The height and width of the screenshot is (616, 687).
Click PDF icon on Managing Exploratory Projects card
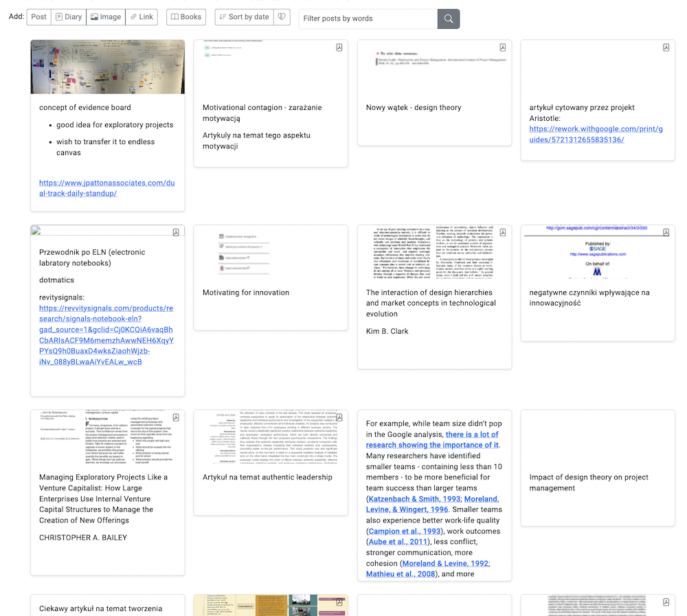coord(176,418)
